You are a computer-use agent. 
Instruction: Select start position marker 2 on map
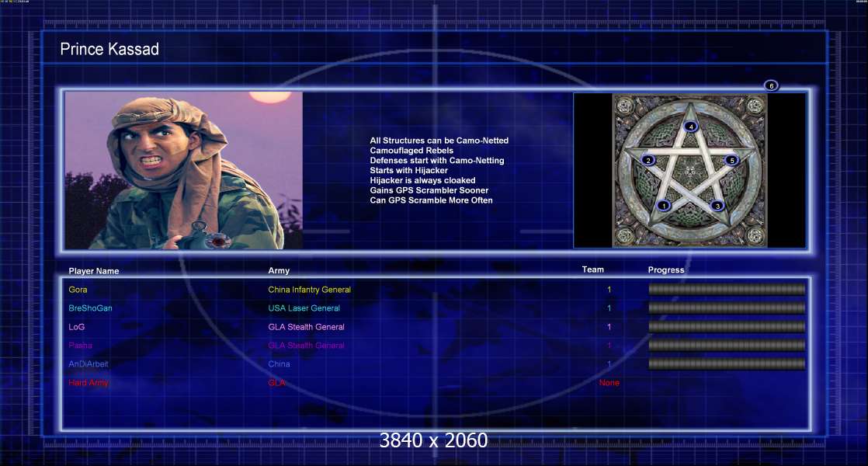point(648,161)
